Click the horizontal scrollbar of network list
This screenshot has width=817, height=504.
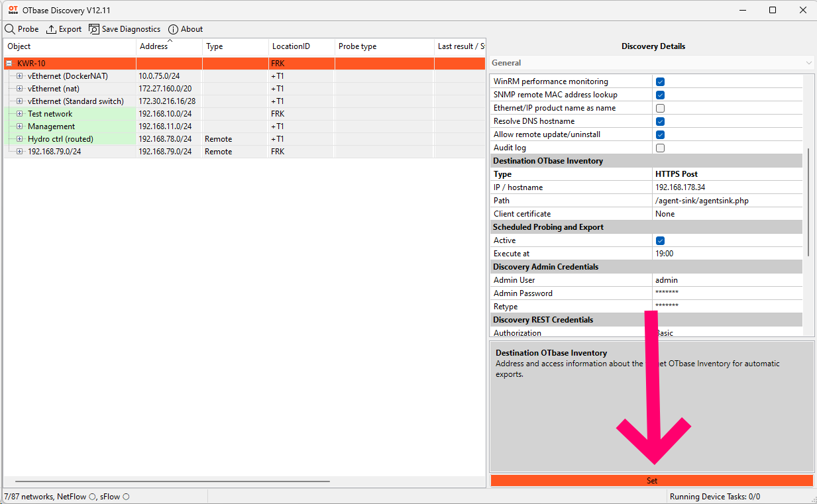click(172, 481)
